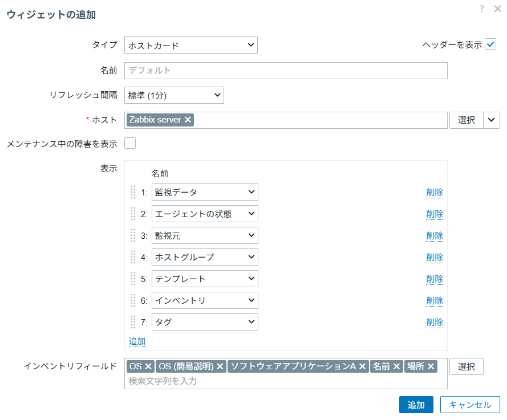Grab drag handle of row 7 タグ
This screenshot has height=420, width=507.
tap(133, 322)
